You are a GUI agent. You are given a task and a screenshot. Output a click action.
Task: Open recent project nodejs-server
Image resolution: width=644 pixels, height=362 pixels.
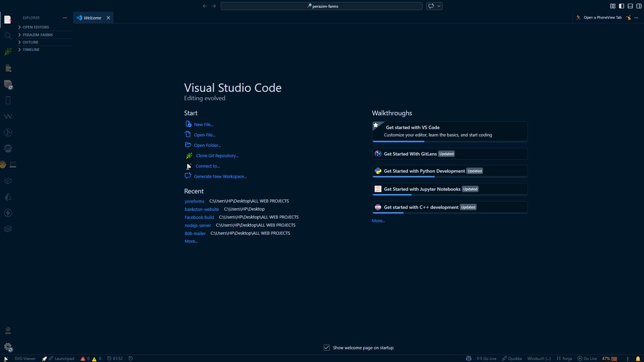coord(197,225)
